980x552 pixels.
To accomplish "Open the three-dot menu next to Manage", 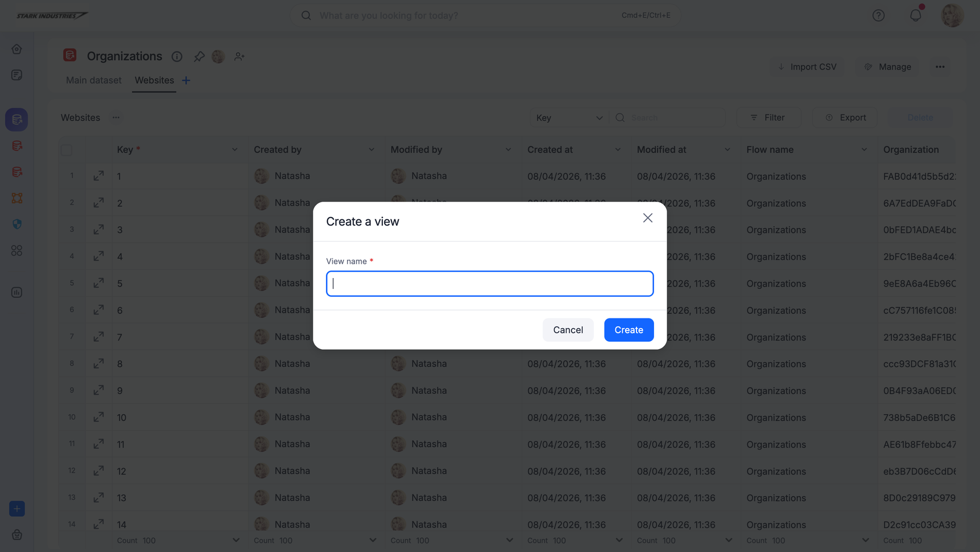I will coord(940,67).
